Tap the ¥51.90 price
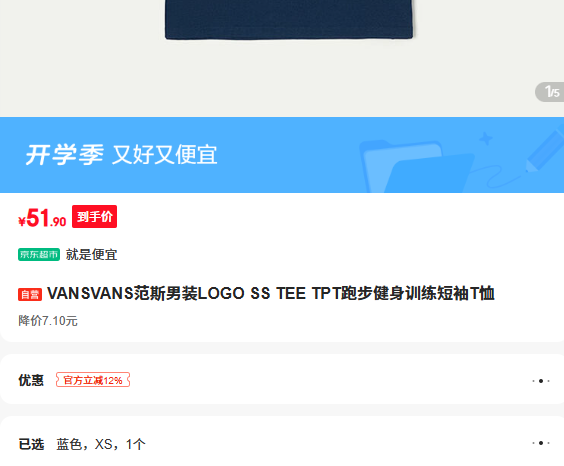 (42, 218)
